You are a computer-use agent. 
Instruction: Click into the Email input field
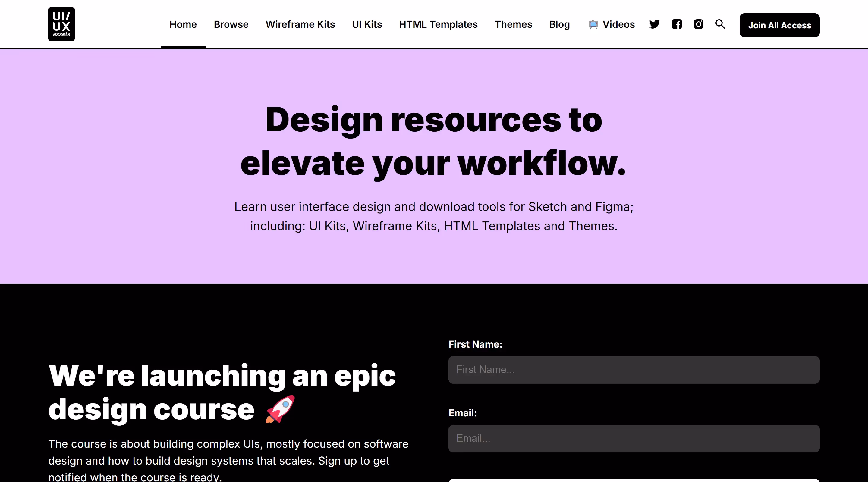pos(634,439)
